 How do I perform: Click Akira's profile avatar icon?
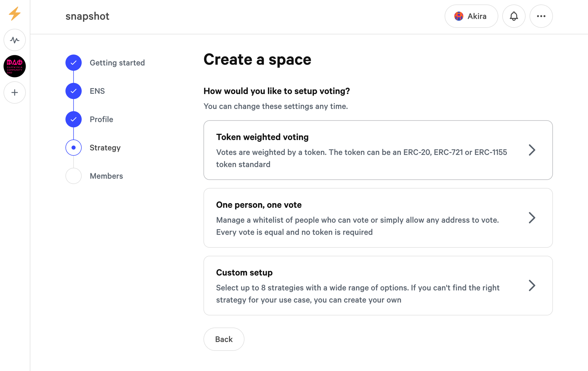point(459,16)
